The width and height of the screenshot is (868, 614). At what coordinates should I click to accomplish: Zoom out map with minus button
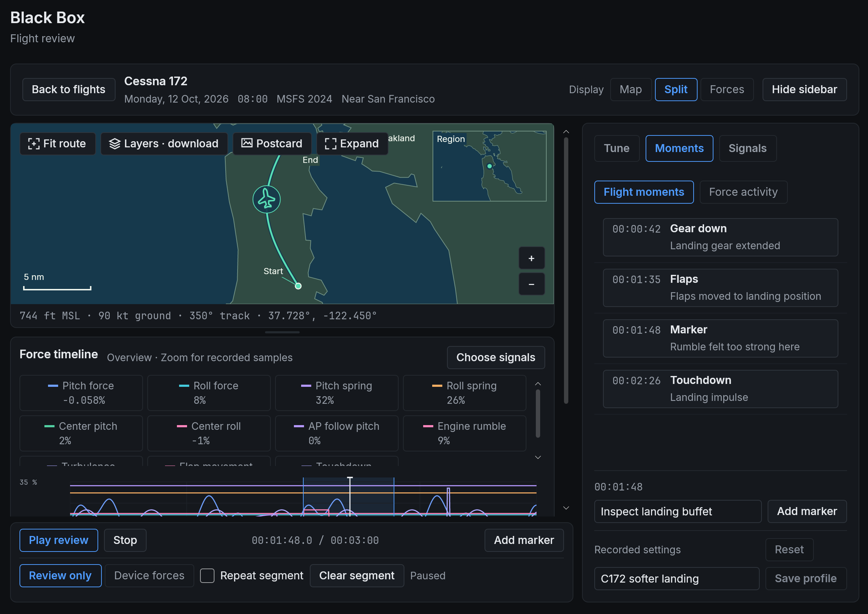[531, 284]
